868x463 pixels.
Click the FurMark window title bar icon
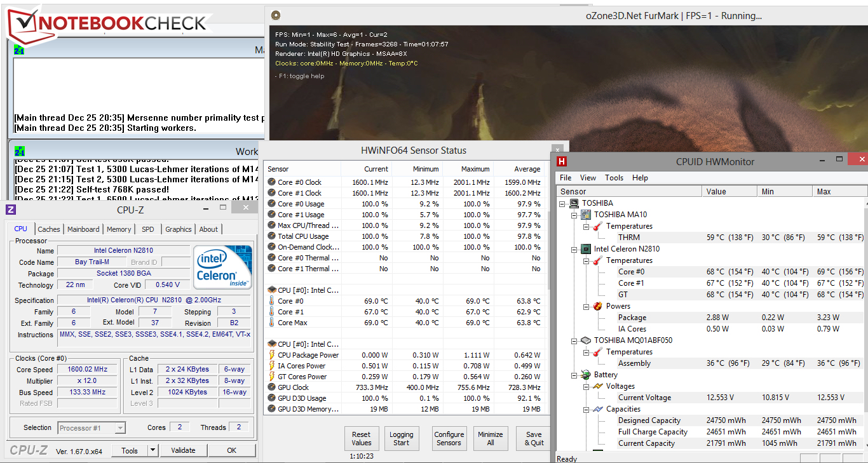coord(275,15)
